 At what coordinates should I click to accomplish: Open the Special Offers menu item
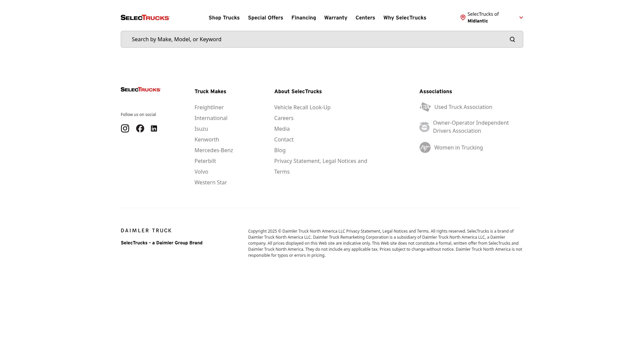[x=266, y=17]
